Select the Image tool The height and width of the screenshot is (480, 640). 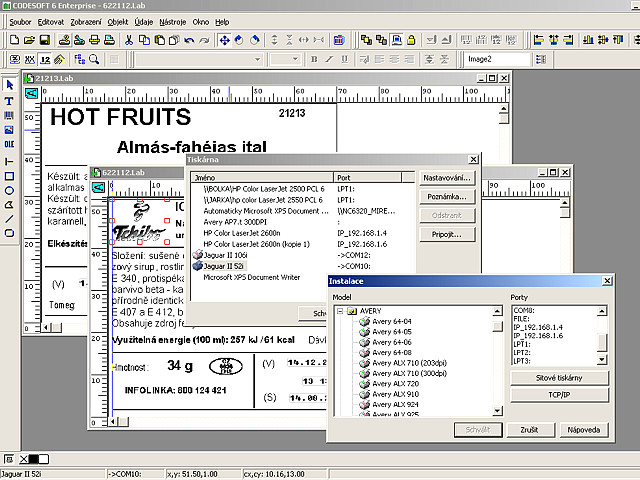coord(9,130)
